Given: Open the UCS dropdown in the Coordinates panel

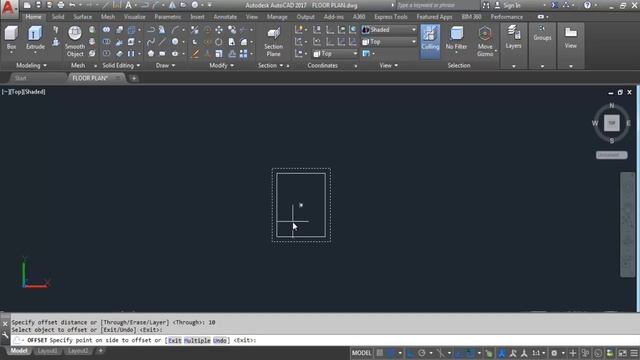Looking at the screenshot, I should (x=335, y=54).
